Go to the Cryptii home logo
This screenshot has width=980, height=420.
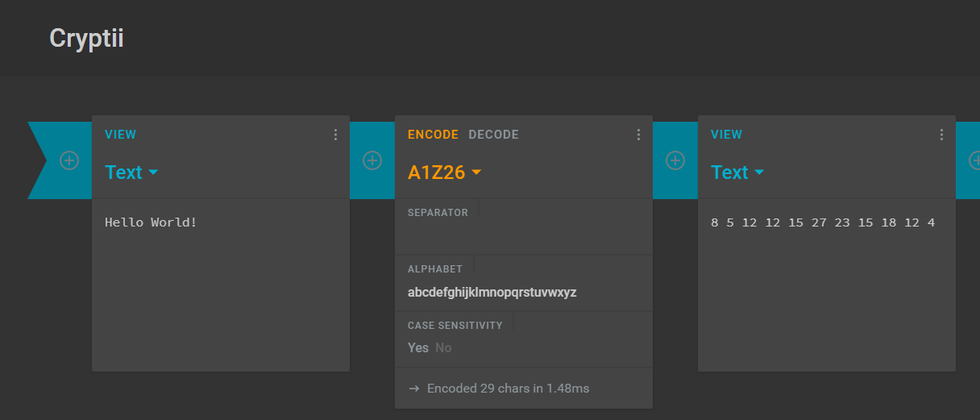tap(86, 38)
